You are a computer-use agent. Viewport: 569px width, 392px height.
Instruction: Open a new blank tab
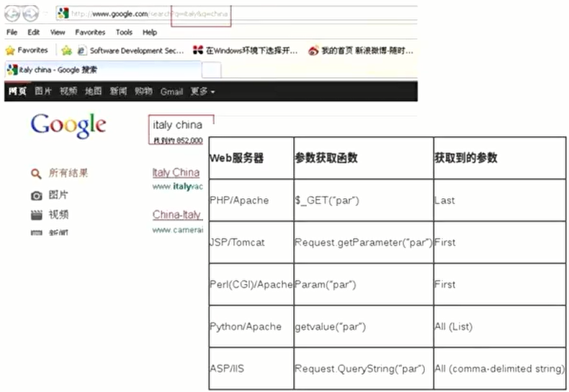pos(211,70)
